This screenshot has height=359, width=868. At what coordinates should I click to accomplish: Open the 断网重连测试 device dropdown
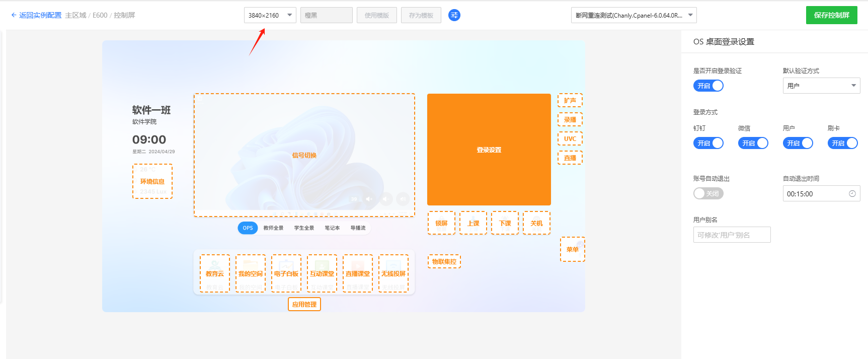tap(634, 15)
